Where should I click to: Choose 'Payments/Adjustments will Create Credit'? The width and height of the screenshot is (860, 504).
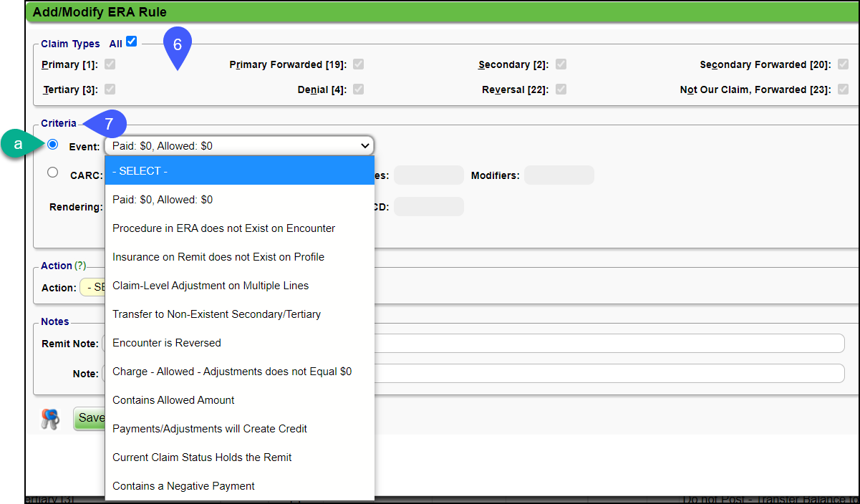pos(239,429)
